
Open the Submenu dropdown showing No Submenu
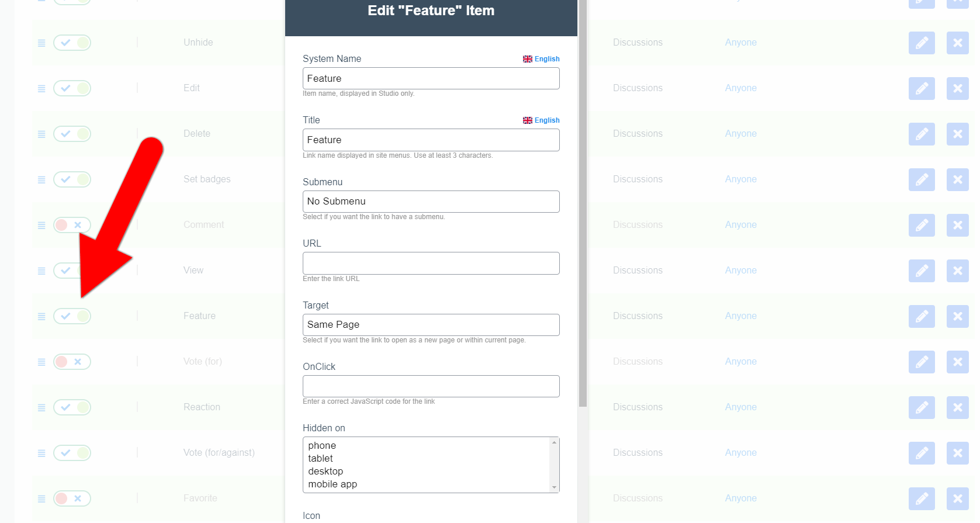tap(431, 202)
